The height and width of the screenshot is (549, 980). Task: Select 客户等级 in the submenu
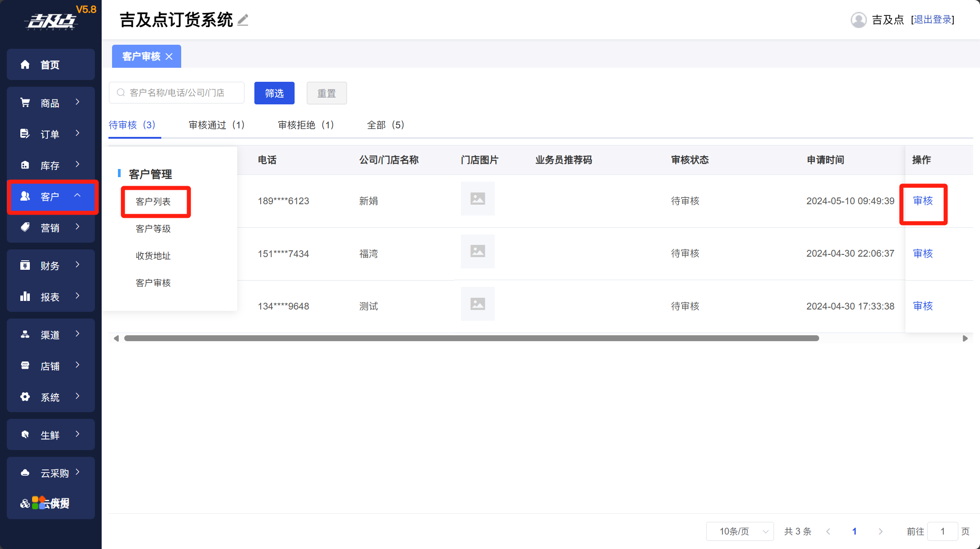[153, 229]
